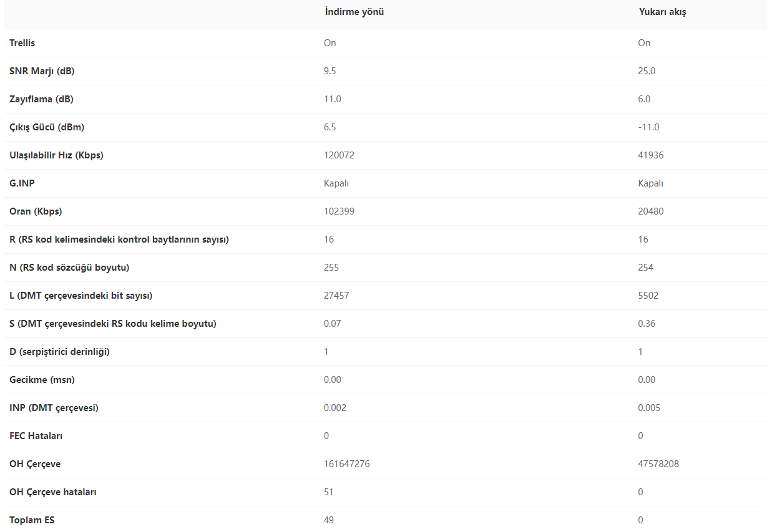Select the OH Çerçeve hataları value 51
767x532 pixels.
[329, 492]
